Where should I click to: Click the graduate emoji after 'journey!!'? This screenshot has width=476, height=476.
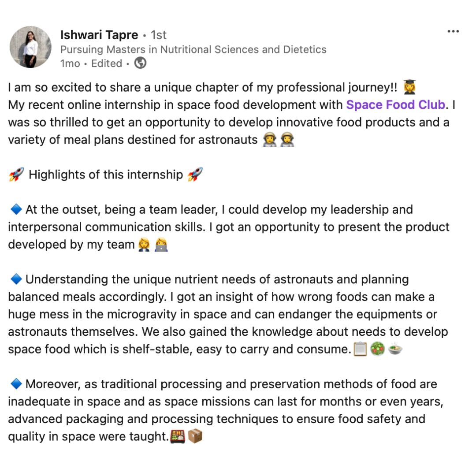[x=410, y=87]
